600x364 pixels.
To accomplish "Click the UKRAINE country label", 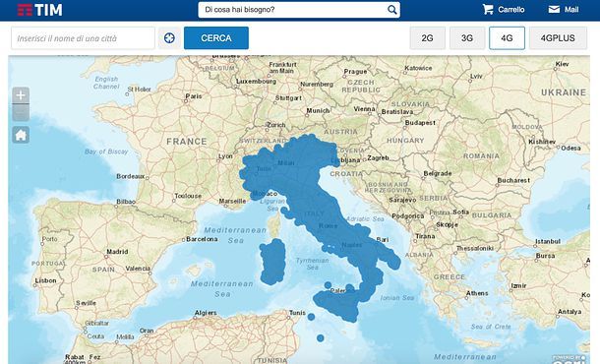I will 564,92.
